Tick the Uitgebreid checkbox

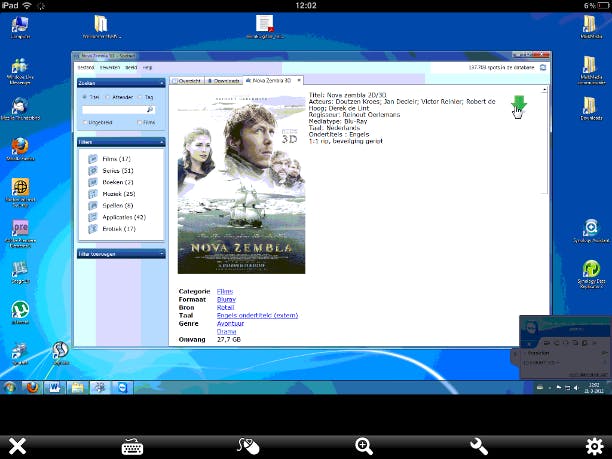click(85, 123)
